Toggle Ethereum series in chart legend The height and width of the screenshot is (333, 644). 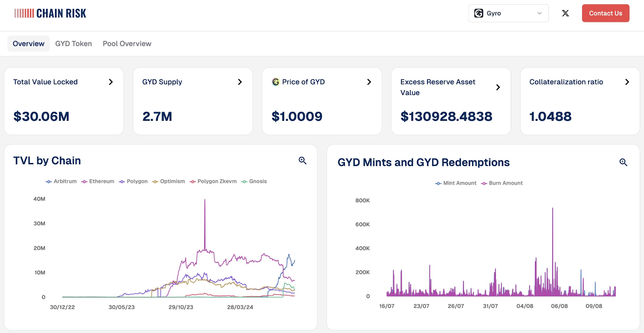[98, 182]
